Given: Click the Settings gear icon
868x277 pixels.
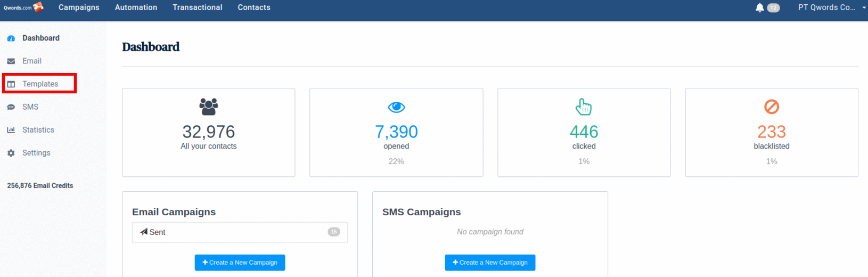Looking at the screenshot, I should point(11,153).
